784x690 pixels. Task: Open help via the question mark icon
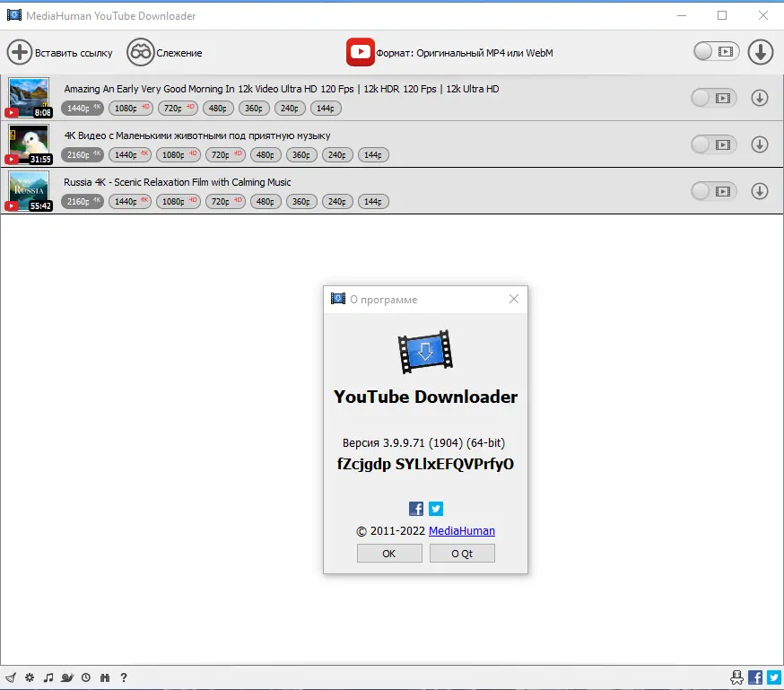coord(124,677)
